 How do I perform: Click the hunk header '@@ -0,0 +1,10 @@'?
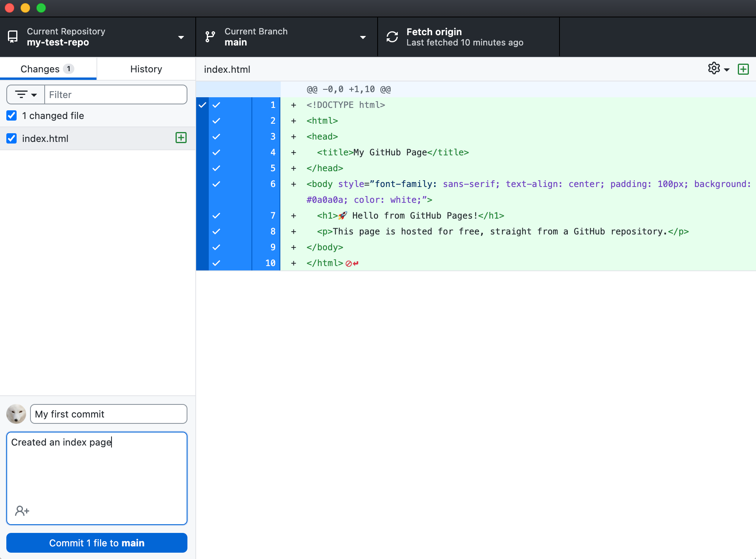(x=349, y=89)
